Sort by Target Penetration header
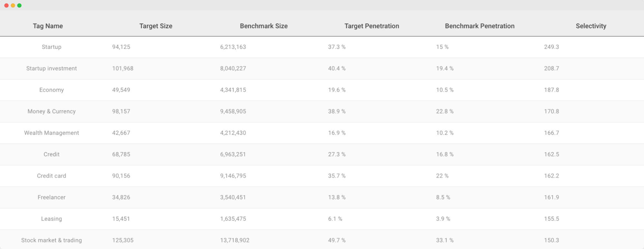This screenshot has height=249, width=644. pos(371,26)
